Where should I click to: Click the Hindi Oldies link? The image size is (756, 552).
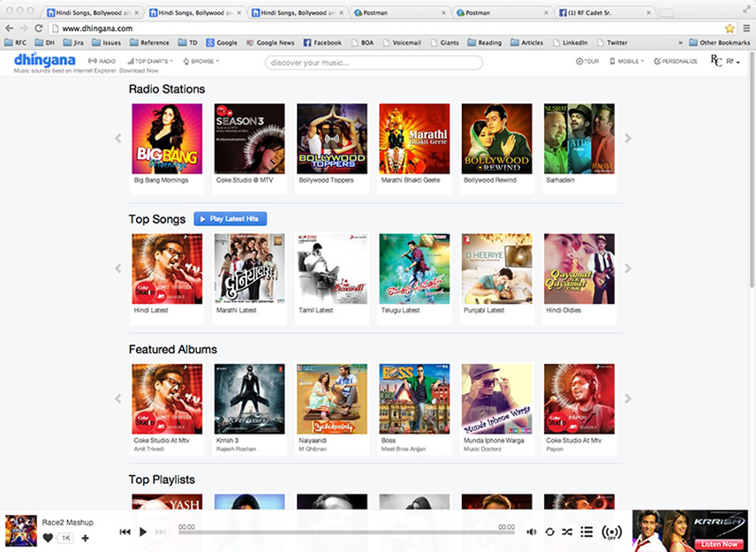pos(563,311)
